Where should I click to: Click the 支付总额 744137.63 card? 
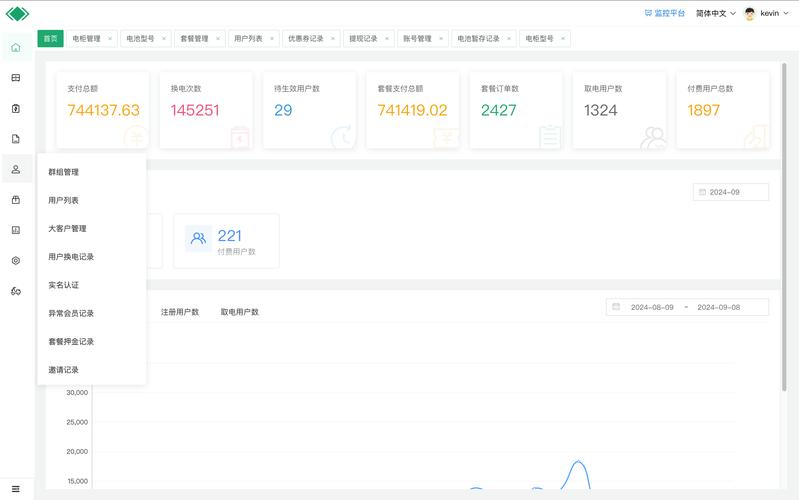[x=102, y=110]
